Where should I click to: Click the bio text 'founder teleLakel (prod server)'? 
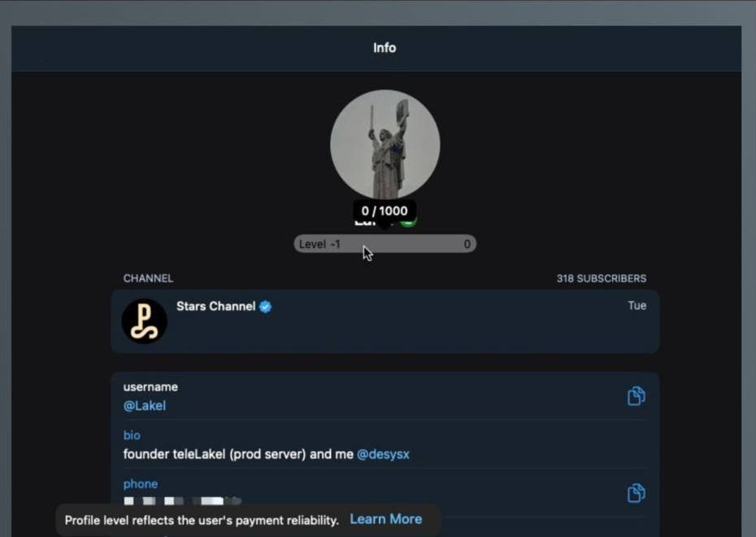pos(215,455)
